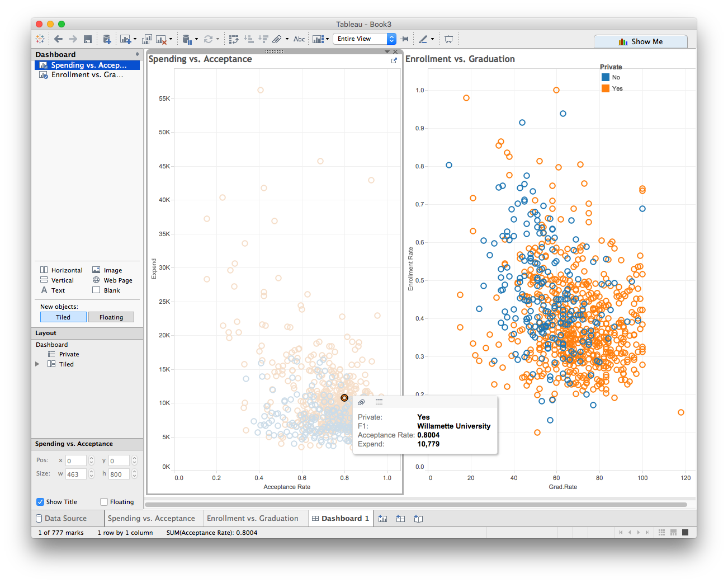Open the Entire View fit dropdown
The image size is (728, 583).
[x=365, y=39]
